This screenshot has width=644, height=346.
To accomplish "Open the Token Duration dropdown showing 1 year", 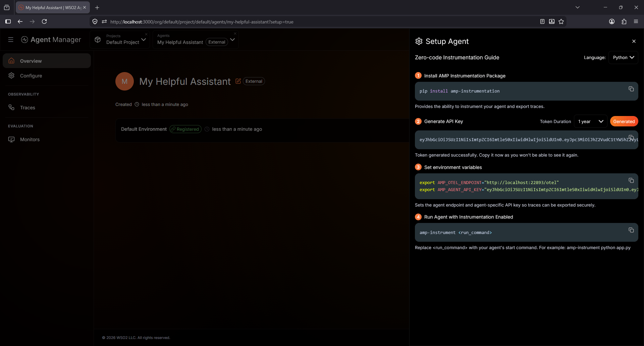I will pos(590,121).
